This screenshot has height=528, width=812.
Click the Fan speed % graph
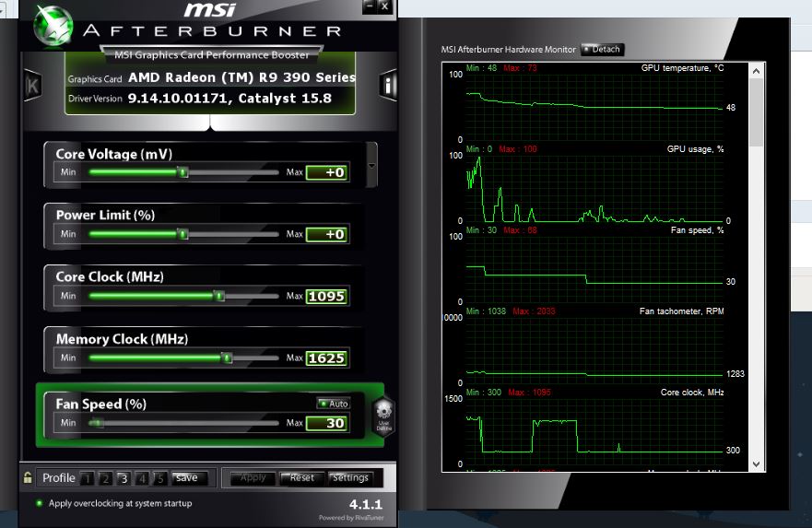pyautogui.click(x=594, y=269)
